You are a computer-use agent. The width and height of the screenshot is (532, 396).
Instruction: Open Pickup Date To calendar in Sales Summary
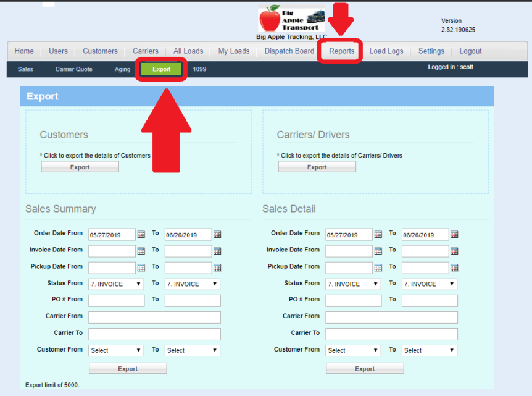(x=217, y=267)
